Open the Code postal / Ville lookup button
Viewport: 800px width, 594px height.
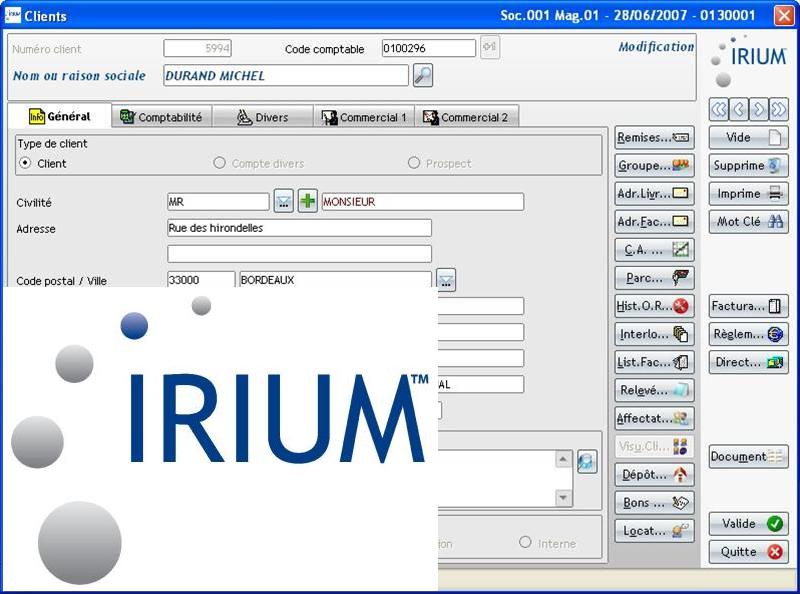tap(446, 279)
